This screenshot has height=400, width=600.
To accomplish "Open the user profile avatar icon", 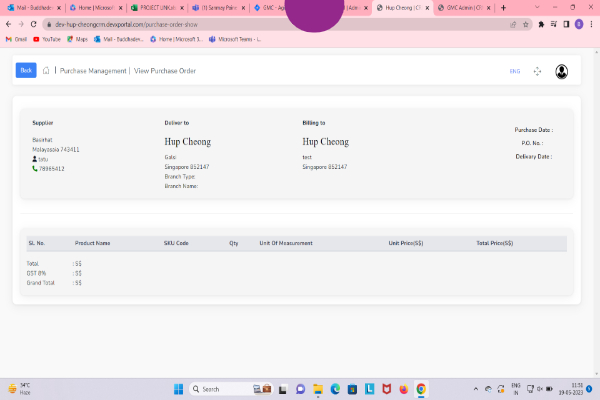I will point(562,71).
